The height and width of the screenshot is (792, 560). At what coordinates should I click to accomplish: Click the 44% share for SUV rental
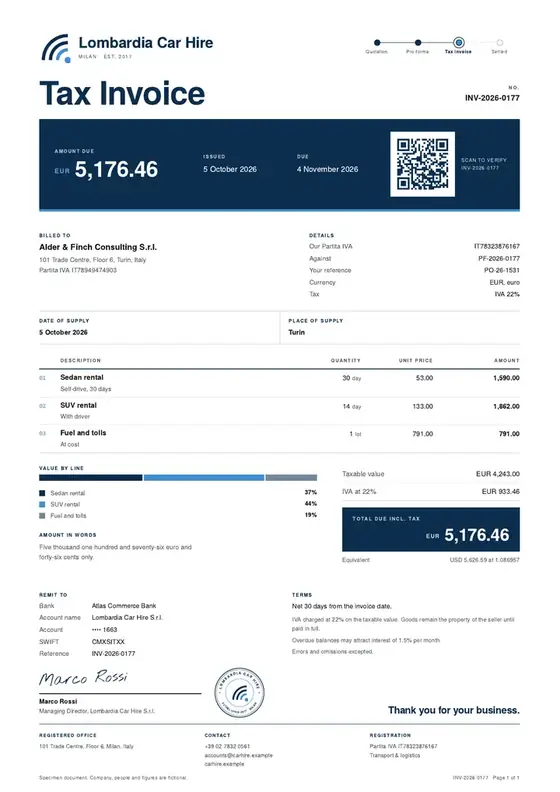point(311,504)
